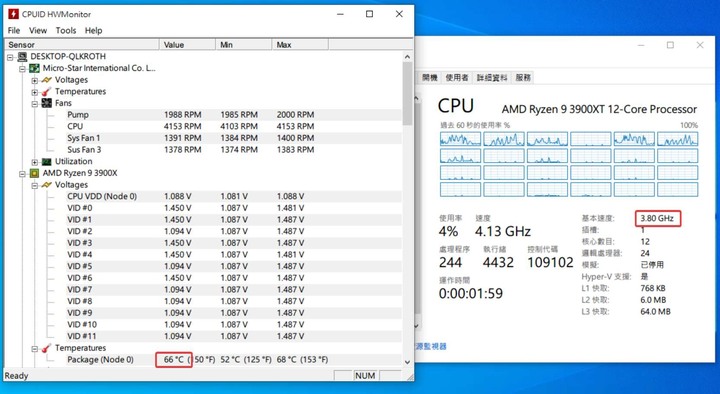The image size is (720, 394).
Task: Select the Sys Fan 1 row
Action: pyautogui.click(x=234, y=138)
